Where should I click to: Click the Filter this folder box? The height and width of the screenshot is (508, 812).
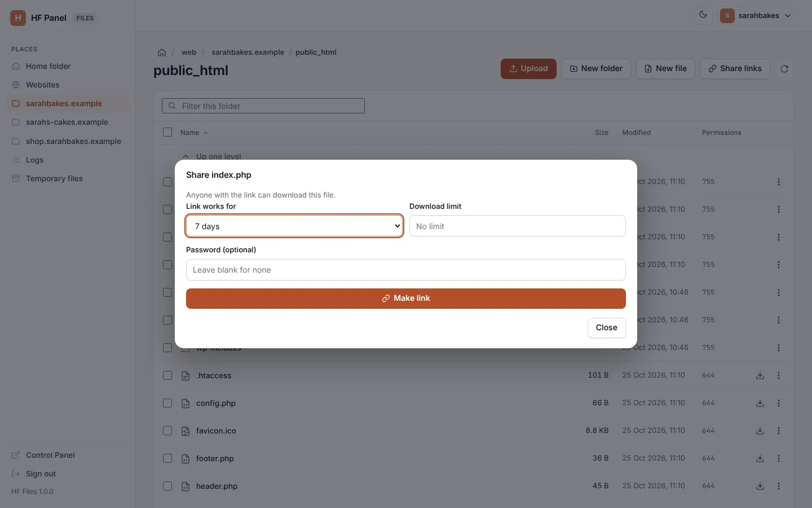click(x=263, y=106)
